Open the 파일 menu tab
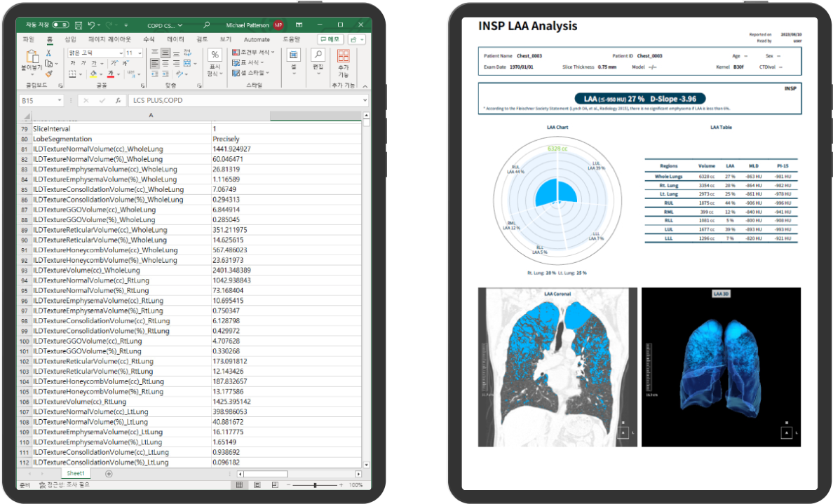This screenshot has width=833, height=504. coord(28,40)
